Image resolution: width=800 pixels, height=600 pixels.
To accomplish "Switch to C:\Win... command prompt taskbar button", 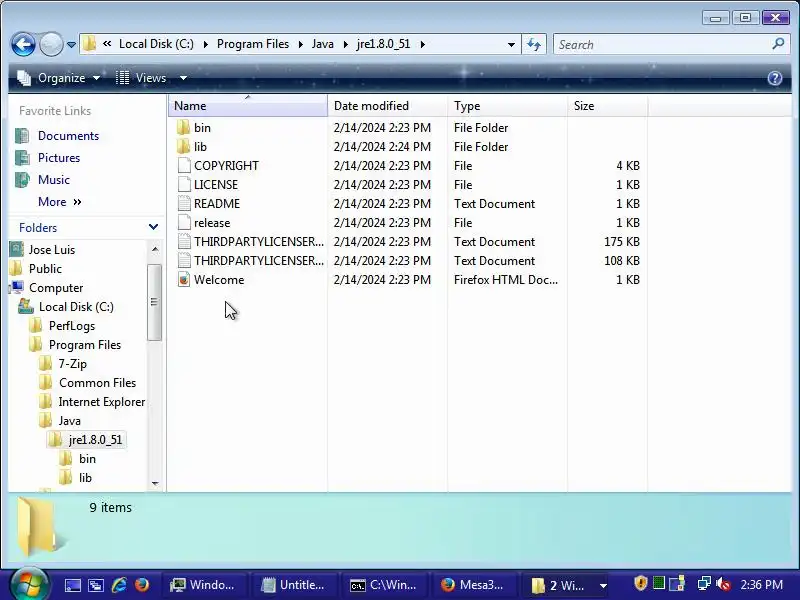I will [x=384, y=585].
